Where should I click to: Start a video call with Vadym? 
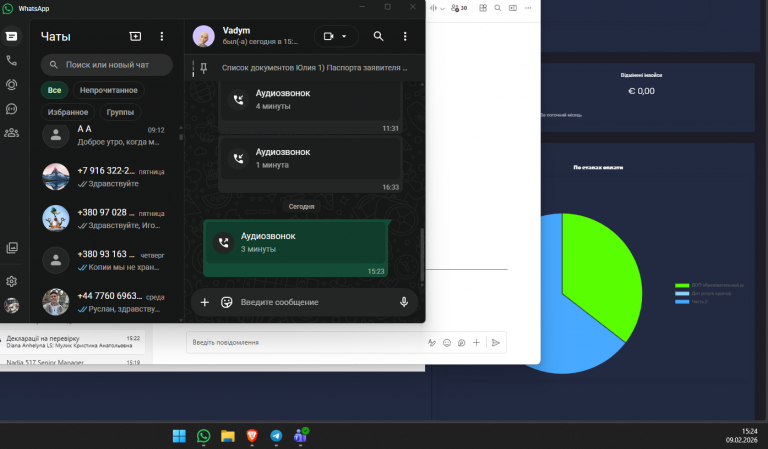(x=329, y=36)
